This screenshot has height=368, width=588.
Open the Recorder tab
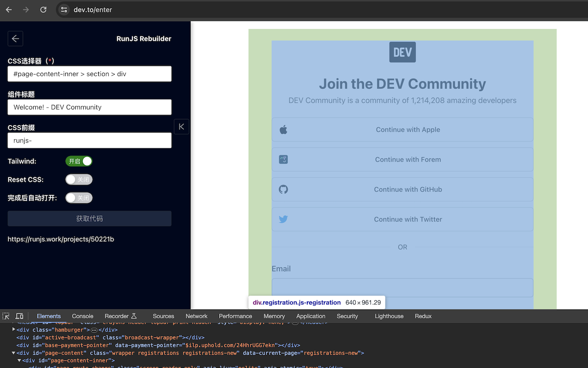click(x=121, y=316)
